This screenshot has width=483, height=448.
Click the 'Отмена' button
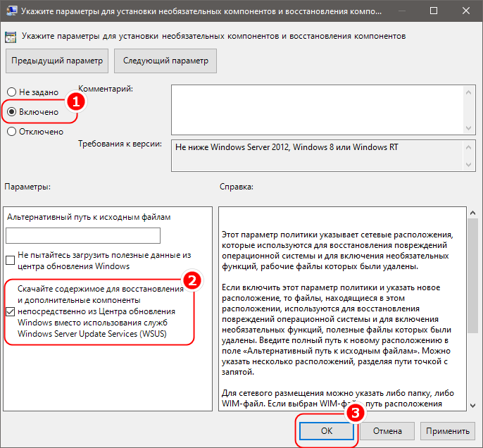[x=387, y=430]
